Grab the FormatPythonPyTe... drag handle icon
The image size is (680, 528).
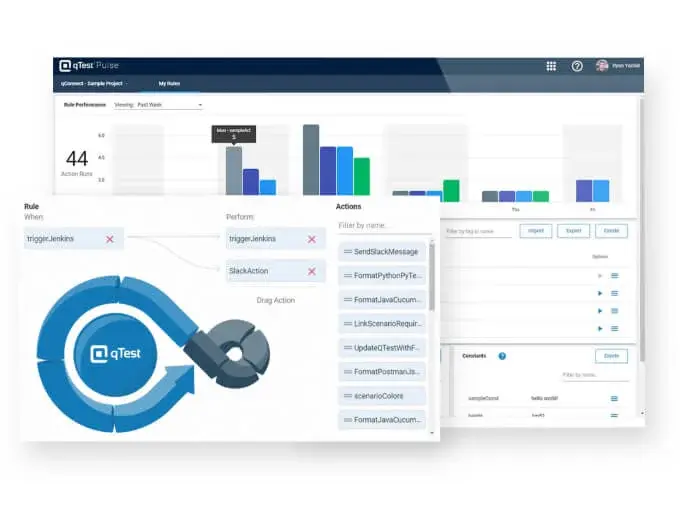[347, 276]
